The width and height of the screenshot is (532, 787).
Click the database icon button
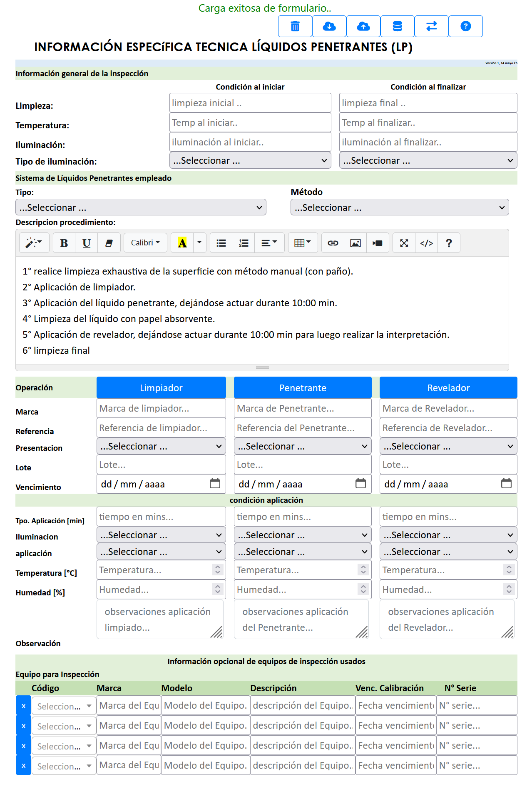(x=398, y=26)
